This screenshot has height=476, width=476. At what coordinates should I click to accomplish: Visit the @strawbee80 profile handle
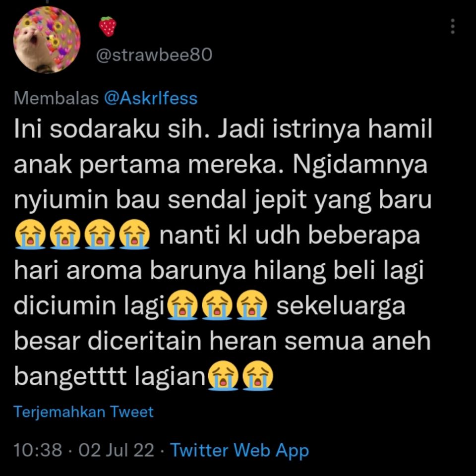(154, 55)
